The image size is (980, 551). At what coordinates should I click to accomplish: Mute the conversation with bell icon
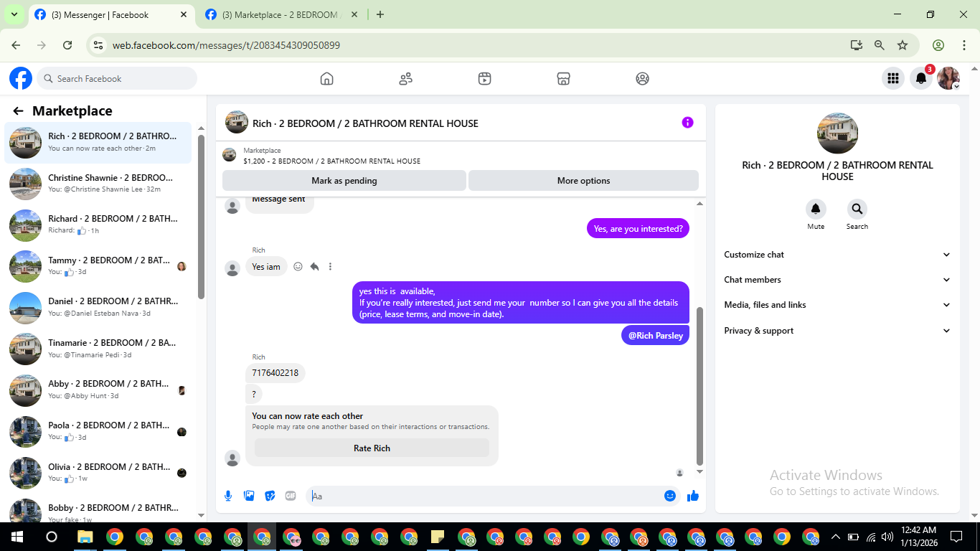816,209
